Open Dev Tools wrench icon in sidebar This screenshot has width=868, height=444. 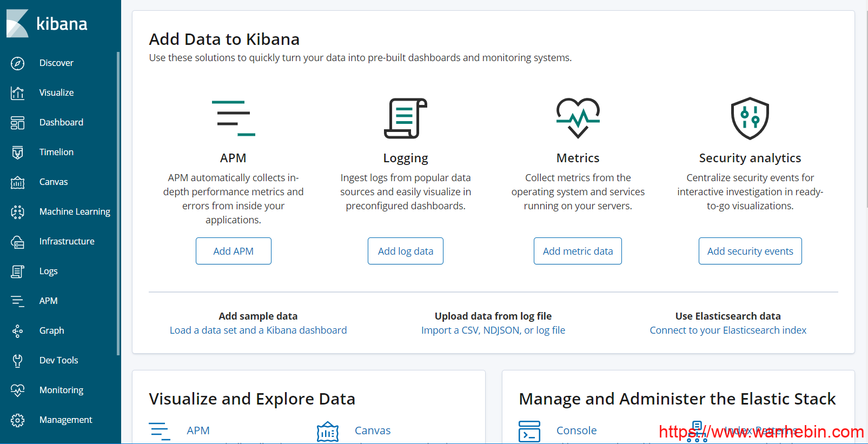(17, 361)
